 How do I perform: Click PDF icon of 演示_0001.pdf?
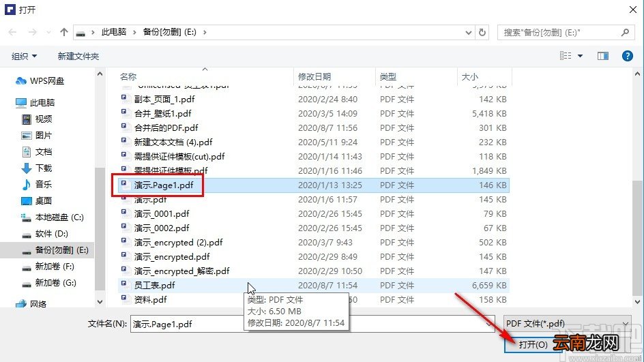click(x=124, y=213)
